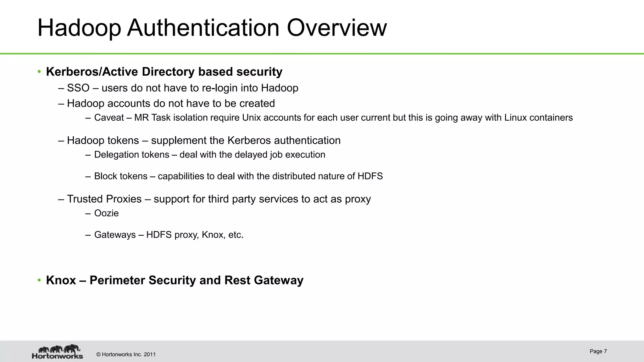Click 'Knox – Perimeter Security and Rest Gateway'
Viewport: 644px width, 362px height.
(x=175, y=280)
